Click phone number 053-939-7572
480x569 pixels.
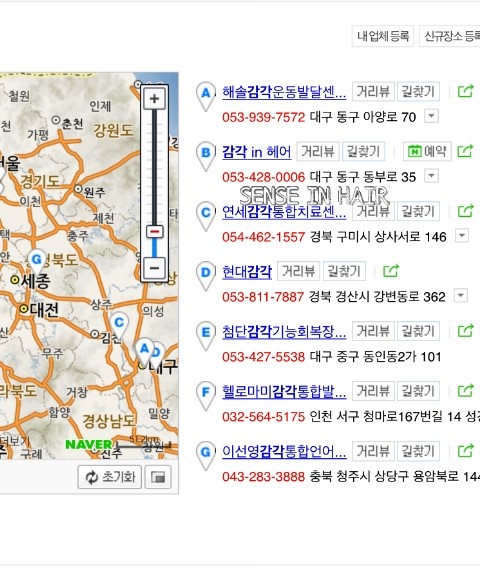point(263,117)
